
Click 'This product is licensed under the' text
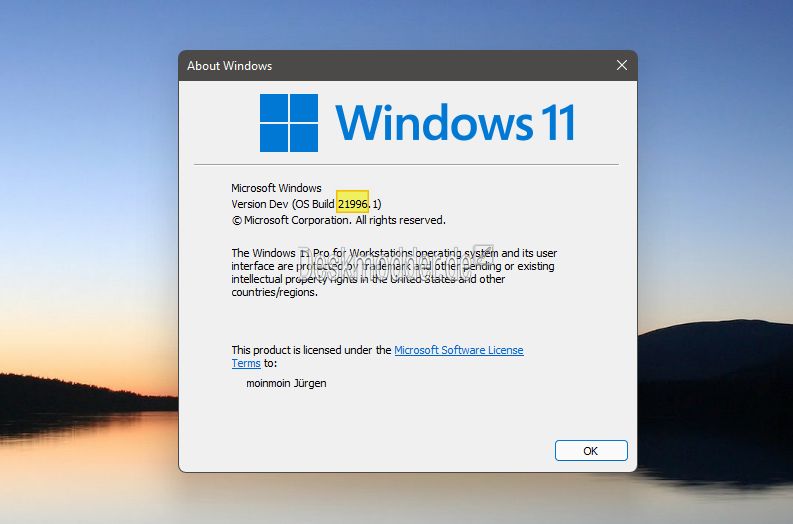(x=311, y=350)
